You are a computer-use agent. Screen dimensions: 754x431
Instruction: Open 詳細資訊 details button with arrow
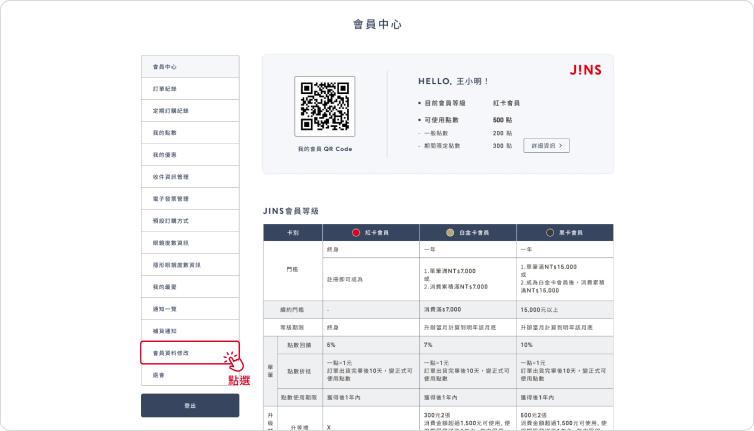coord(546,145)
